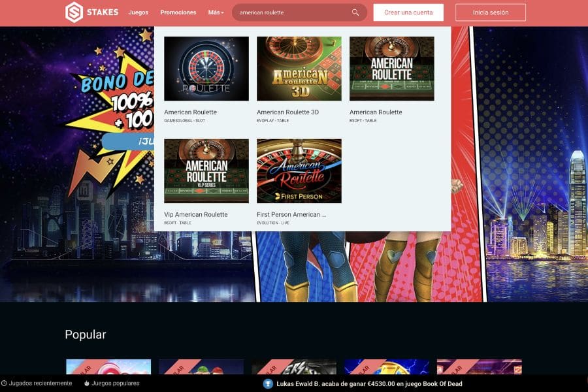
Task: Open the Promociones menu
Action: point(178,12)
